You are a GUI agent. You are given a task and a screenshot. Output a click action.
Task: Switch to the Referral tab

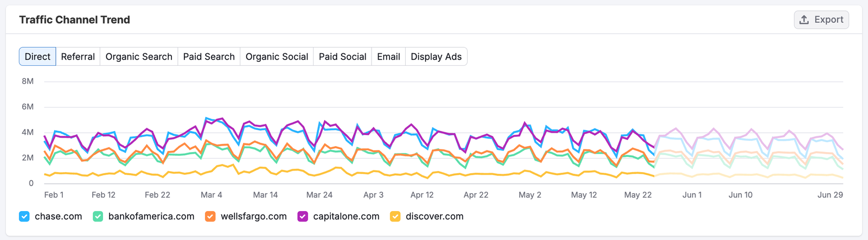click(x=78, y=56)
